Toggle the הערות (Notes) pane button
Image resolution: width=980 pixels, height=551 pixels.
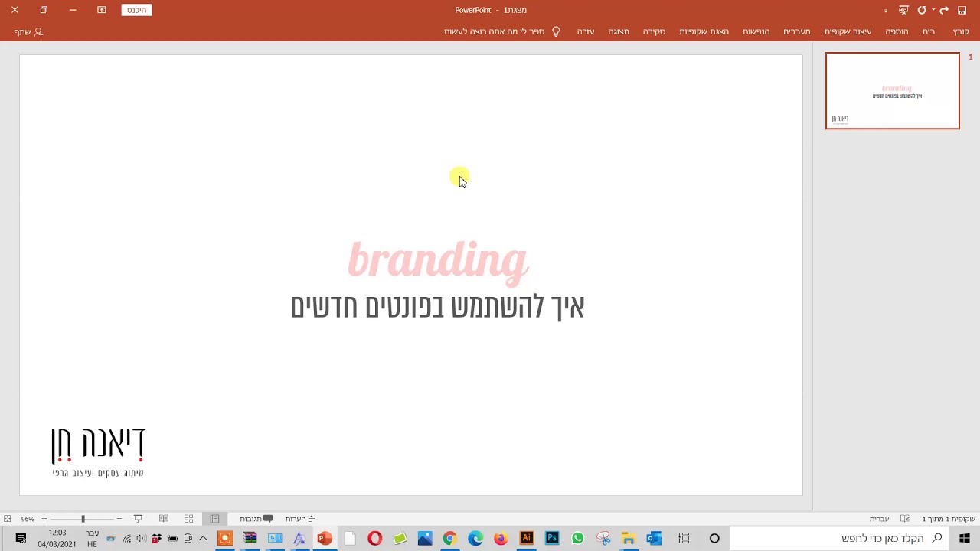[300, 519]
